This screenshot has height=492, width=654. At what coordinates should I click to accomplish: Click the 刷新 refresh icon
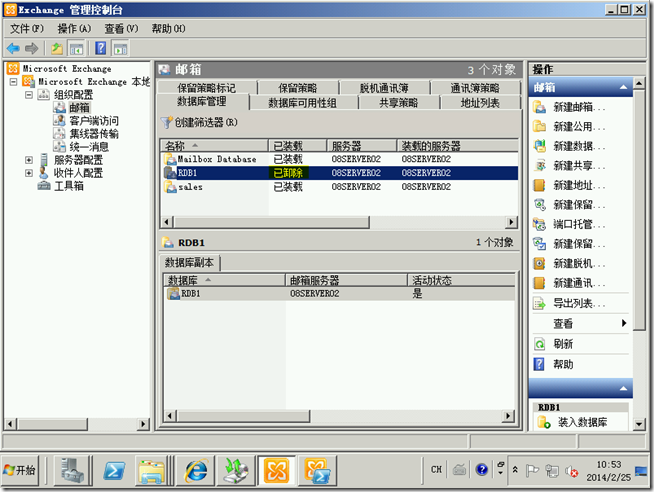coord(539,344)
